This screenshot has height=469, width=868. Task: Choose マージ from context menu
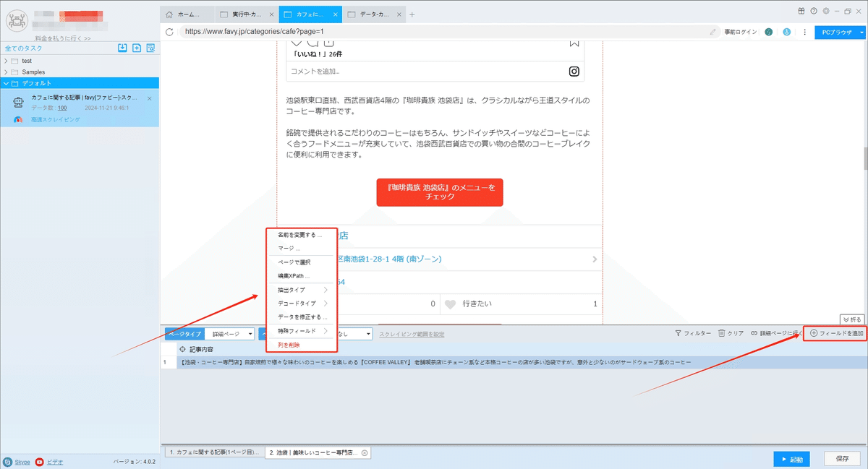pyautogui.click(x=289, y=249)
